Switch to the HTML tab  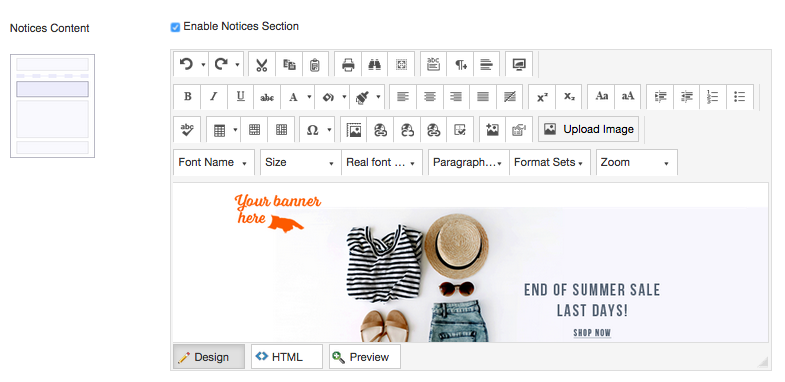[287, 357]
